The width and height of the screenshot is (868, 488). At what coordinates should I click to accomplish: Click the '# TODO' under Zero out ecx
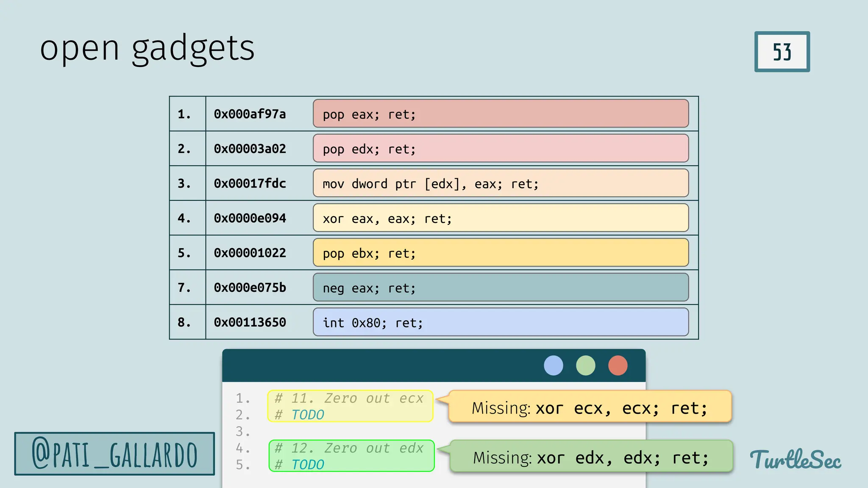tap(299, 415)
